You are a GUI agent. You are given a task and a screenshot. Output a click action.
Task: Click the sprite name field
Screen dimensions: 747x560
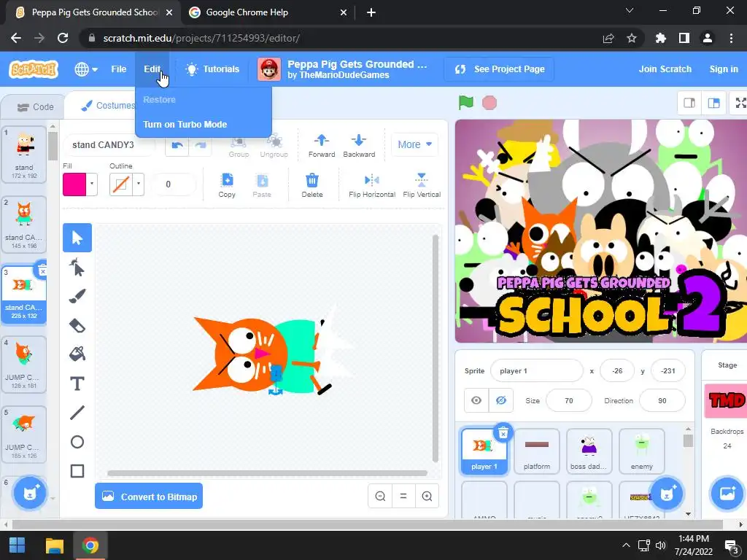pos(536,371)
